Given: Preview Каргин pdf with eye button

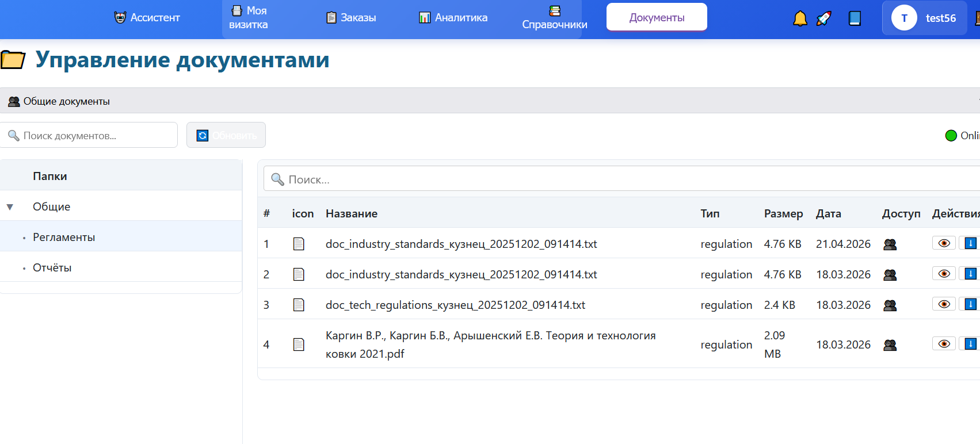Looking at the screenshot, I should pos(944,344).
